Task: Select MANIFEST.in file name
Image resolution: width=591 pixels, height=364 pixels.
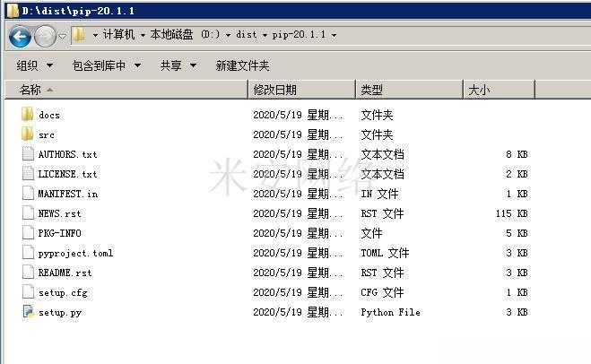Action: 68,194
